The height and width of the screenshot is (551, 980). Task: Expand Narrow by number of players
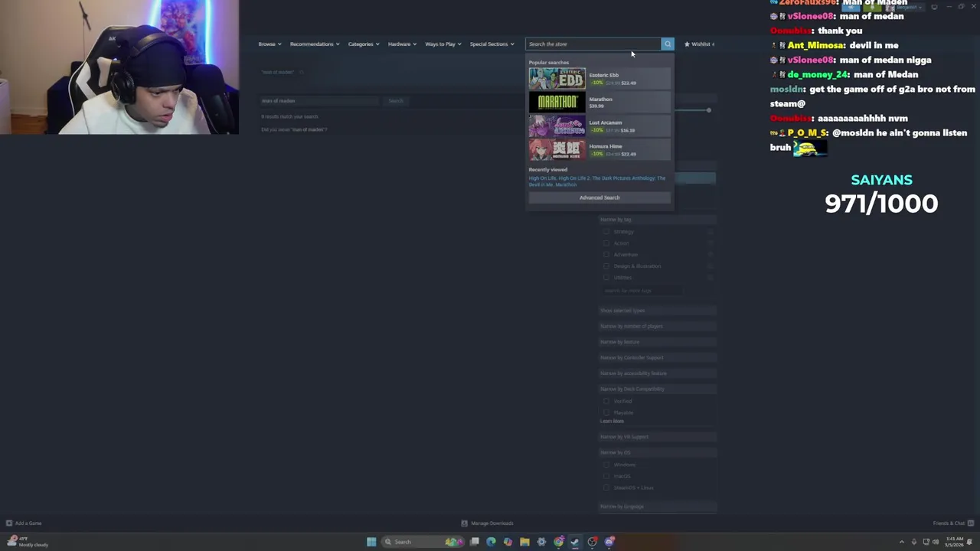point(658,326)
